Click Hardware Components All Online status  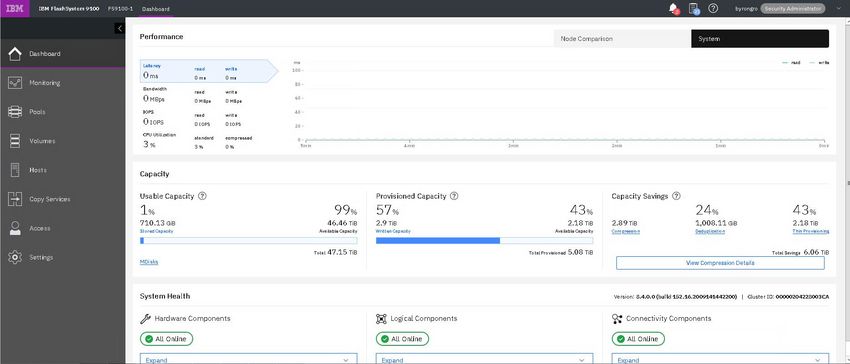tap(166, 339)
